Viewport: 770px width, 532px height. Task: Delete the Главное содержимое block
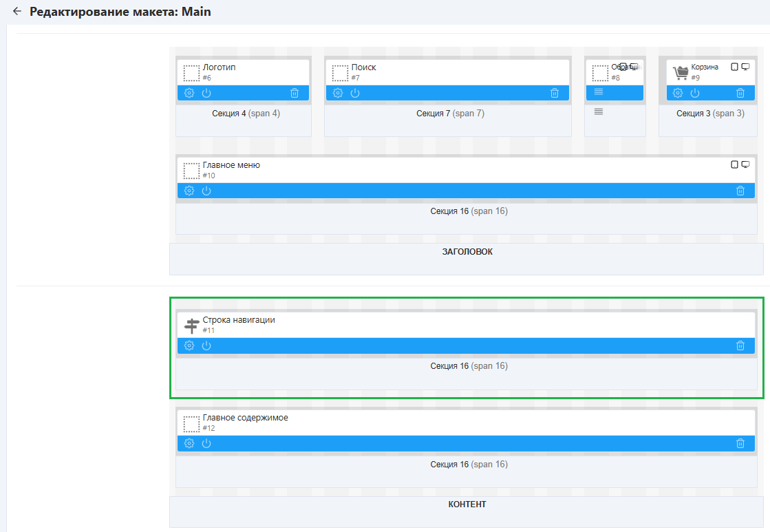click(x=740, y=444)
